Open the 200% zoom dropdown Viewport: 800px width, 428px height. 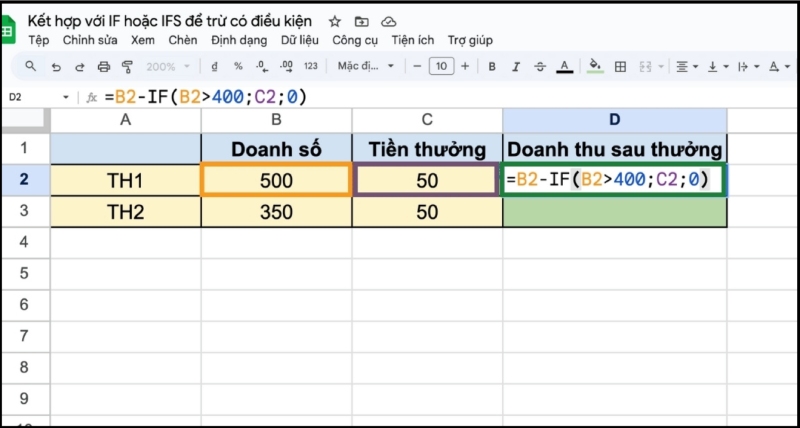tap(168, 66)
